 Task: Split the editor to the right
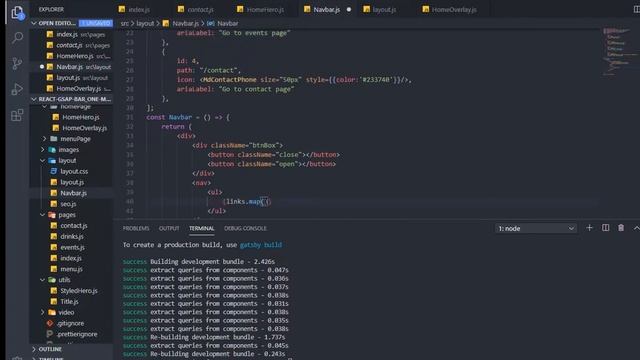636,9
